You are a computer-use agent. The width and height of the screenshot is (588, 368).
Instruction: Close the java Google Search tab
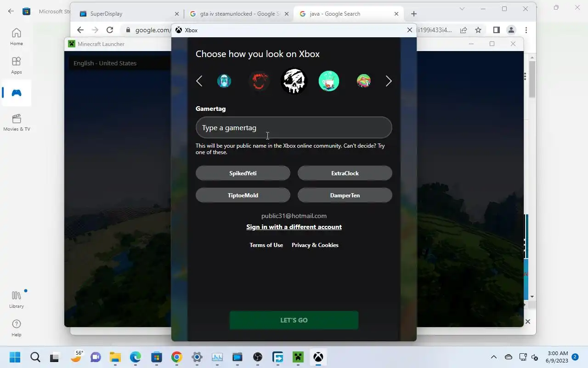(396, 14)
